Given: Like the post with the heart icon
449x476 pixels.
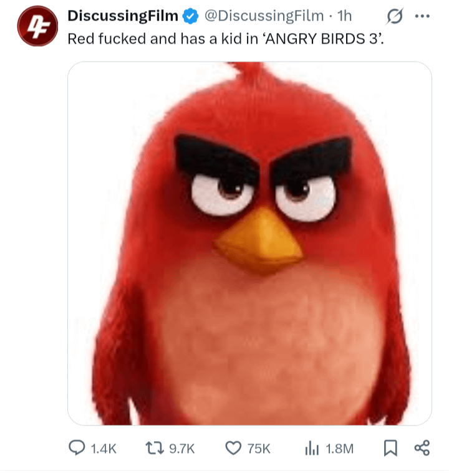Looking at the screenshot, I should (233, 448).
